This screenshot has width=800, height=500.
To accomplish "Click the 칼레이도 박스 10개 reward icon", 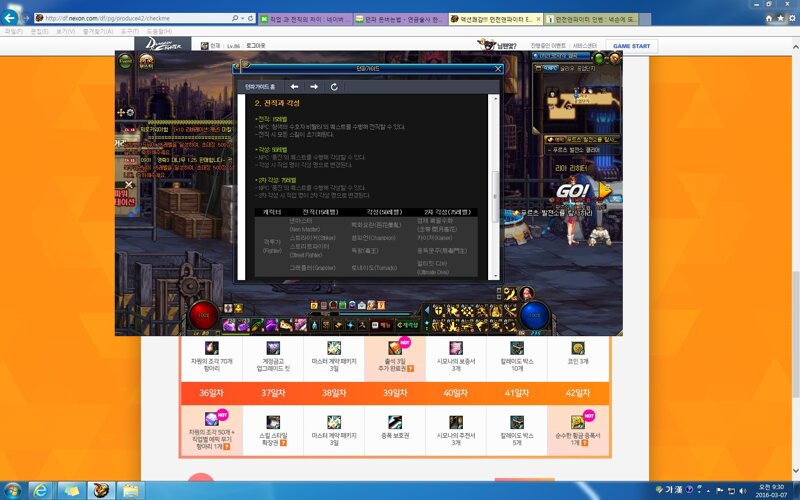I will [x=517, y=348].
